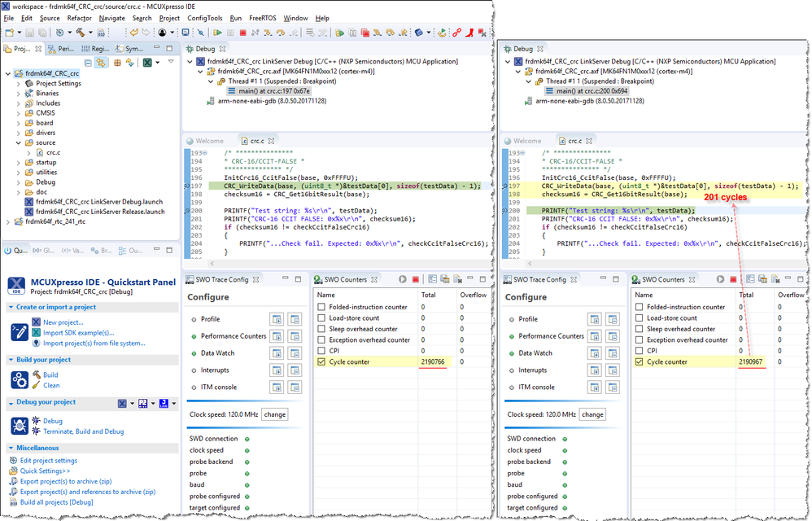Click the red boot icon in main toolbar
The width and height of the screenshot is (812, 521).
pos(469,33)
